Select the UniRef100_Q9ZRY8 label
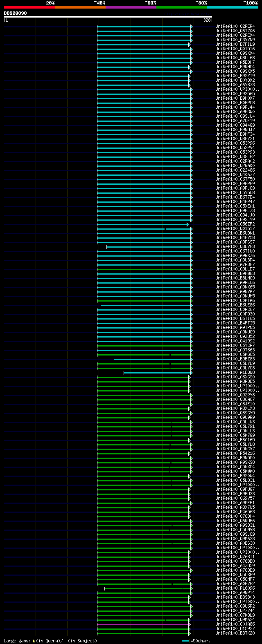 (x=235, y=395)
